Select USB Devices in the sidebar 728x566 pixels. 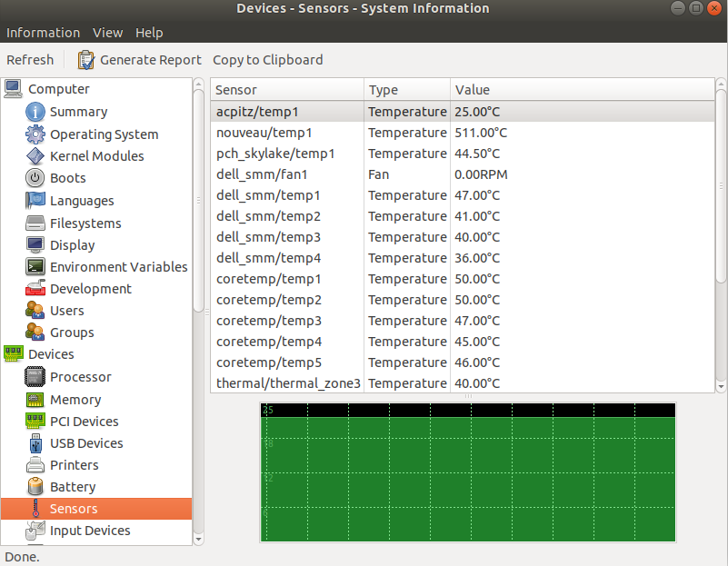click(86, 443)
